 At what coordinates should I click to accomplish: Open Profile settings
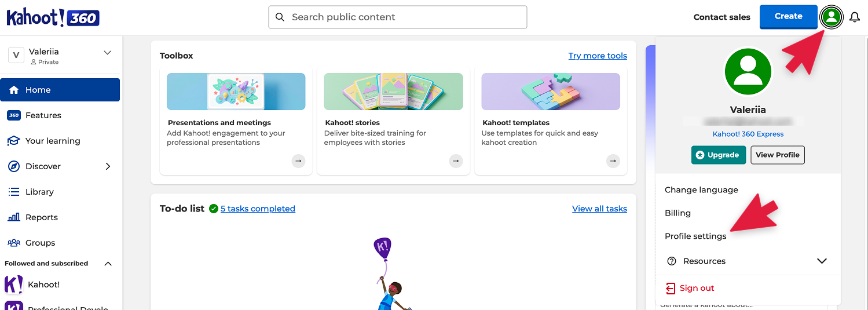[x=695, y=236]
